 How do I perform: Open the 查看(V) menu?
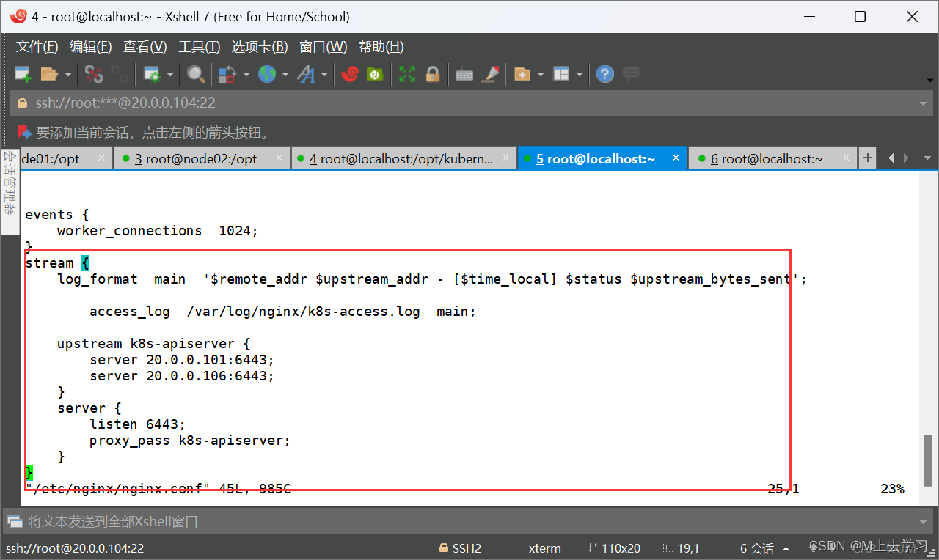click(145, 47)
